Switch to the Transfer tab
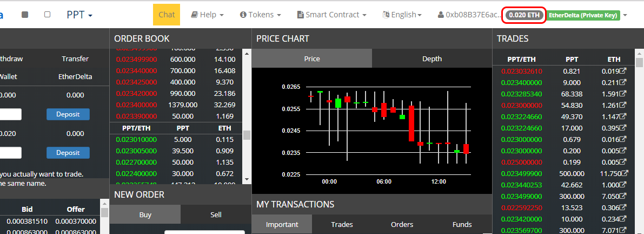The height and width of the screenshot is (234, 644). click(x=75, y=59)
